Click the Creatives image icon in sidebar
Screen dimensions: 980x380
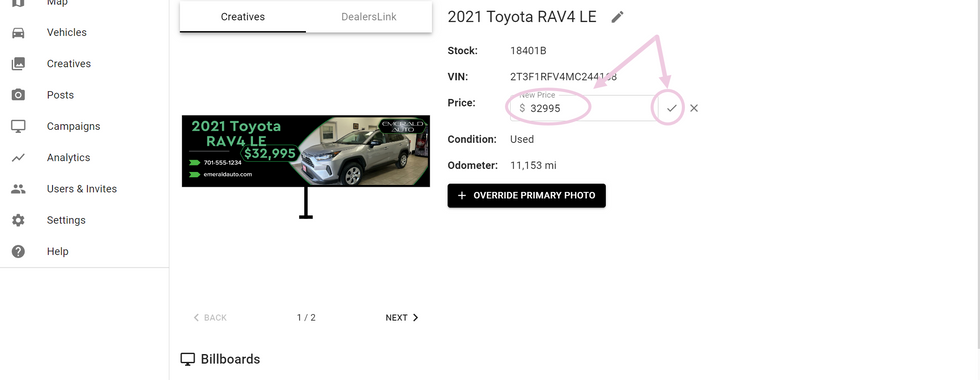click(18, 64)
